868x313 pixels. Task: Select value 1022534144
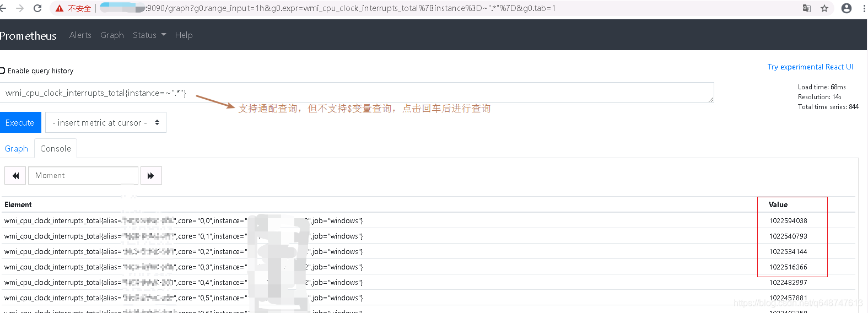point(788,252)
